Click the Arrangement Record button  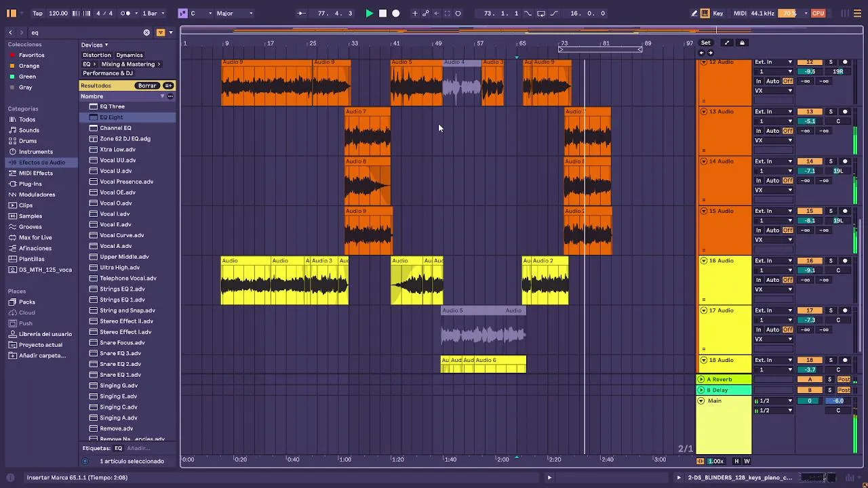[x=396, y=13]
